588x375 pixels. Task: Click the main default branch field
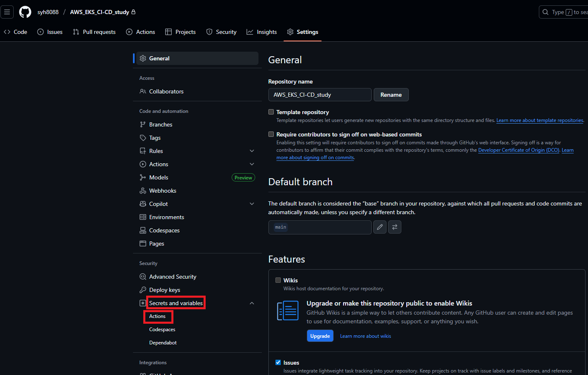pos(320,227)
